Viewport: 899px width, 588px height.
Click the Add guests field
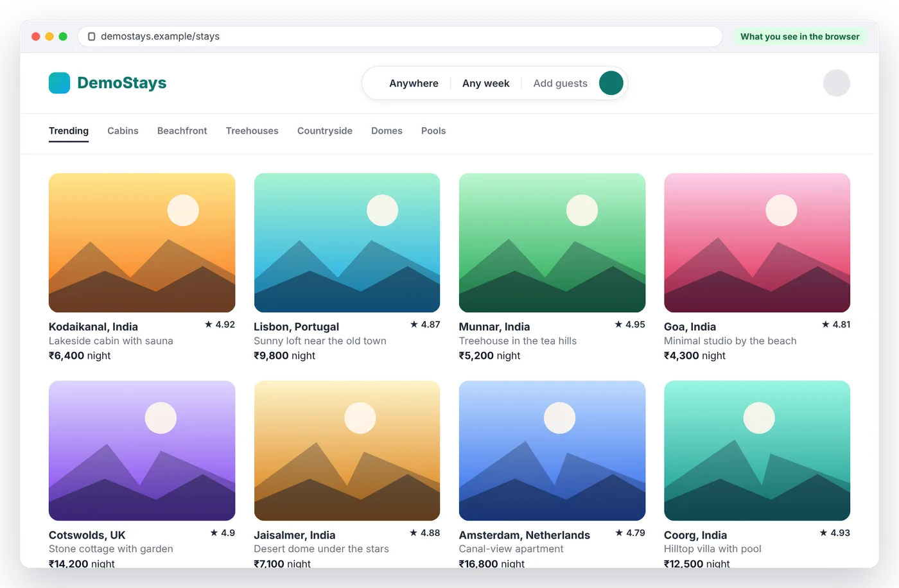coord(560,83)
